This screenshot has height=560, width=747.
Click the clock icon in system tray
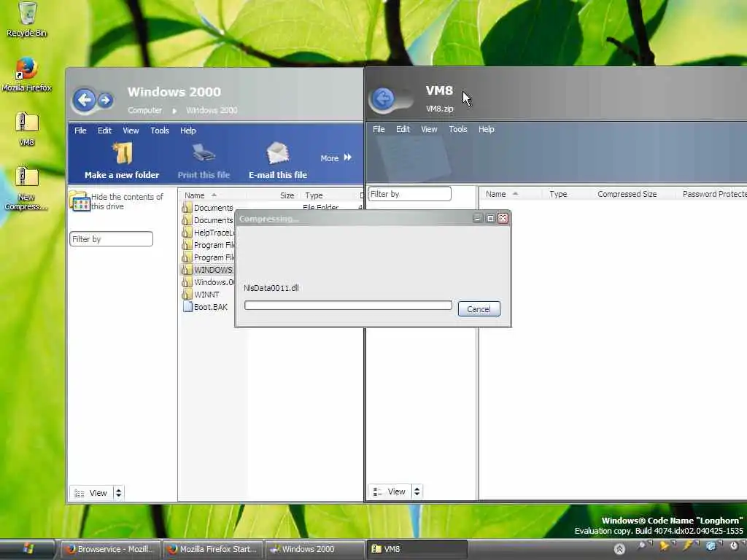(x=734, y=545)
